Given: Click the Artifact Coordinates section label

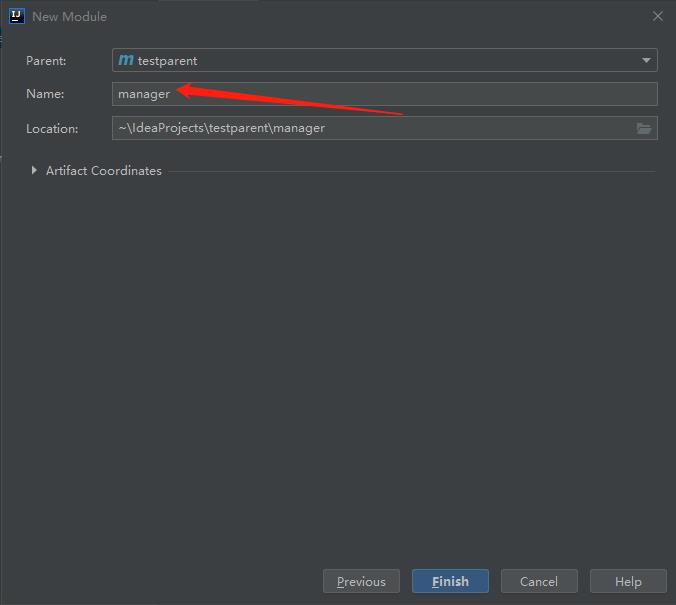Looking at the screenshot, I should [x=103, y=171].
